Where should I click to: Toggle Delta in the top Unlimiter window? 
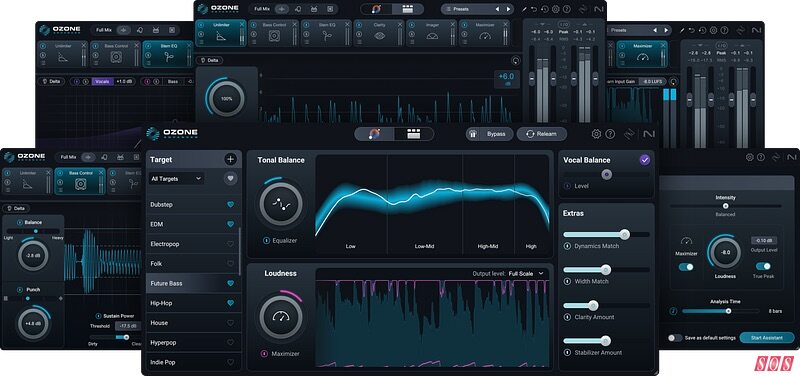[x=209, y=60]
